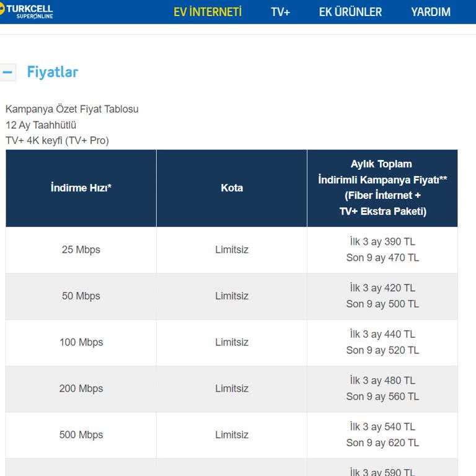This screenshot has width=476, height=476.
Task: Collapse the Fiyatlar section minus icon
Action: pyautogui.click(x=8, y=72)
